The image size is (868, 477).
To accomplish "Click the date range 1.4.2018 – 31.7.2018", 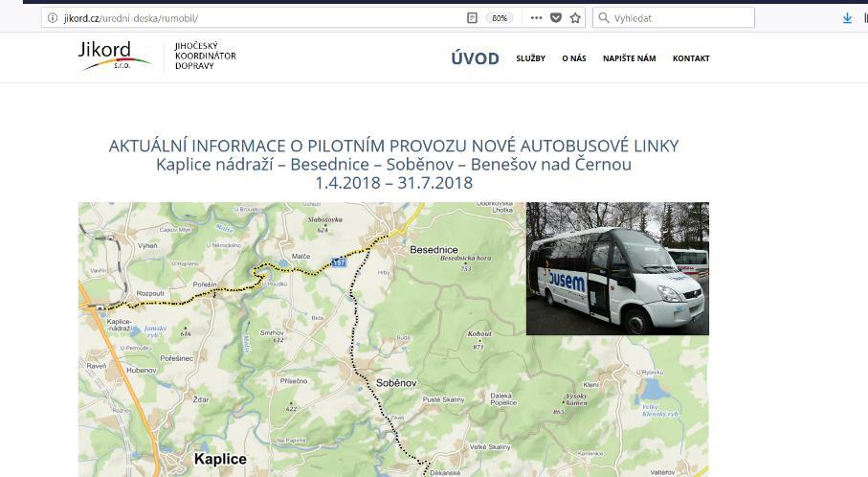I will tap(393, 182).
